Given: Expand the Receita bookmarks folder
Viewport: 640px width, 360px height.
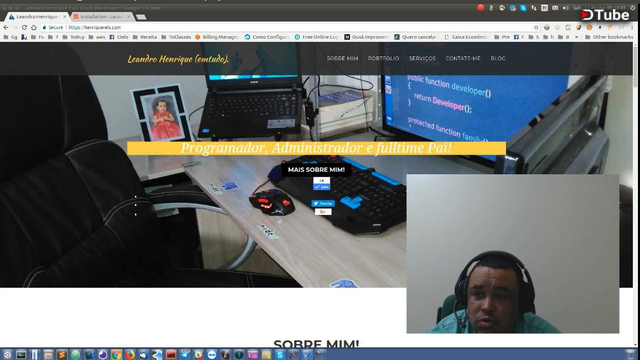Looking at the screenshot, I should coord(145,37).
